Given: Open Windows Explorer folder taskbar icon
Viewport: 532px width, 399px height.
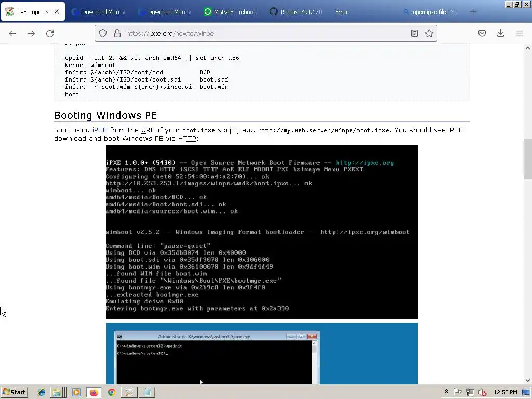Looking at the screenshot, I should [59, 393].
